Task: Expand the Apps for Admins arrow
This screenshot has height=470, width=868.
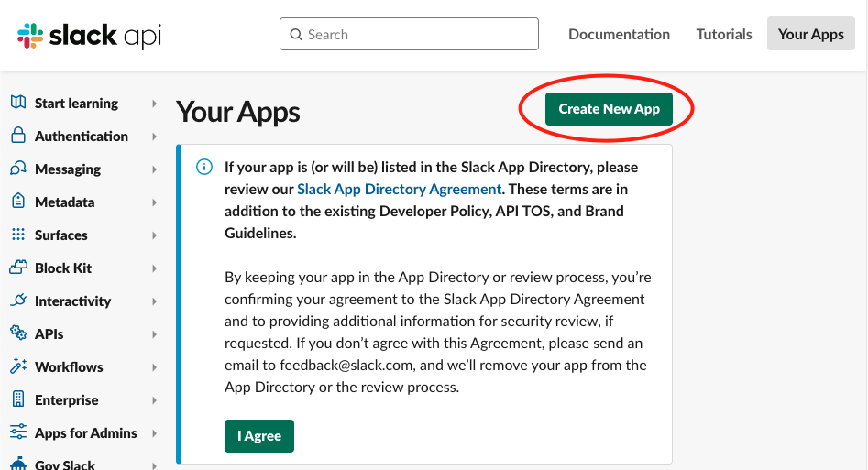Action: pos(155,433)
